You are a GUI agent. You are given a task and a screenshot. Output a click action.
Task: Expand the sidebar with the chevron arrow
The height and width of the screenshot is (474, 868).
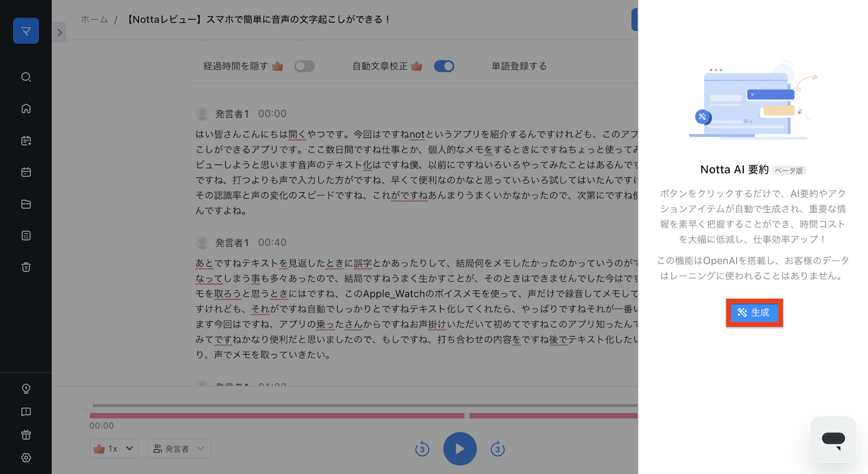click(59, 33)
